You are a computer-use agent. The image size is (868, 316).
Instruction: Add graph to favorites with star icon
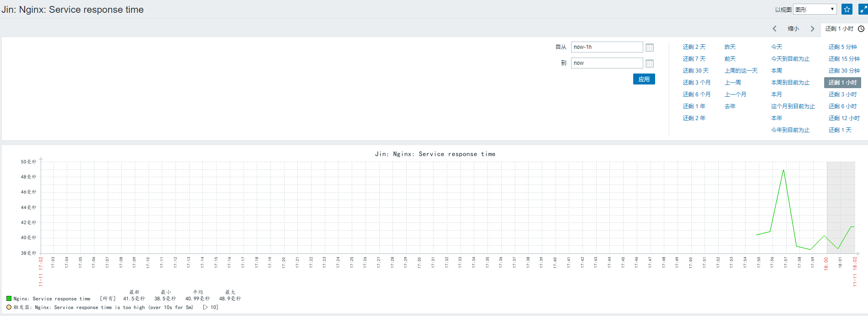click(x=847, y=9)
